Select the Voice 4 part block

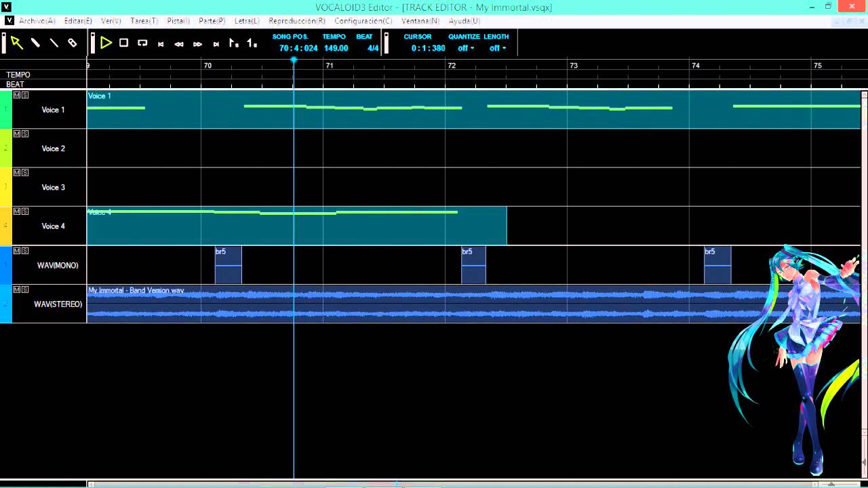click(297, 226)
